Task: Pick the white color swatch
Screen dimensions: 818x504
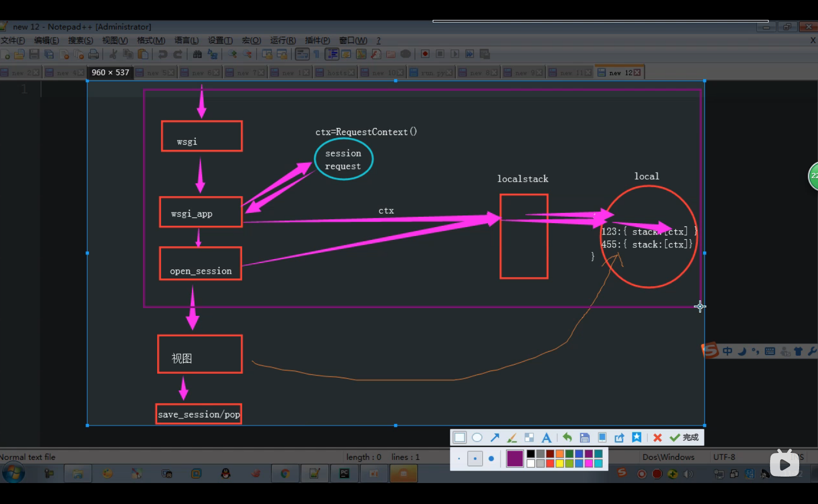Action: click(x=531, y=463)
